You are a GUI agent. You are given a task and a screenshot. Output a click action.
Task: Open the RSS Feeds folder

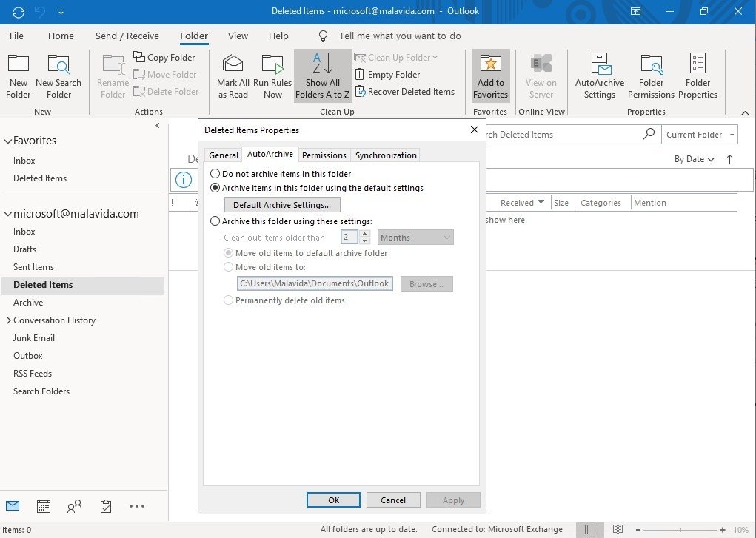tap(33, 374)
